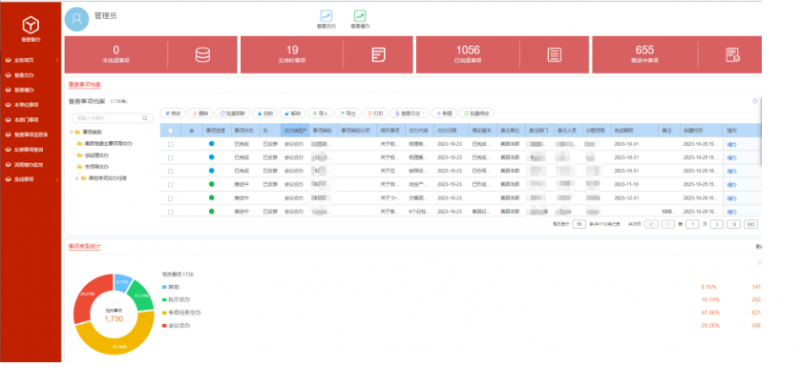This screenshot has width=800, height=367.
Task: Click the 导入 (import) toolbar button
Action: [320, 113]
